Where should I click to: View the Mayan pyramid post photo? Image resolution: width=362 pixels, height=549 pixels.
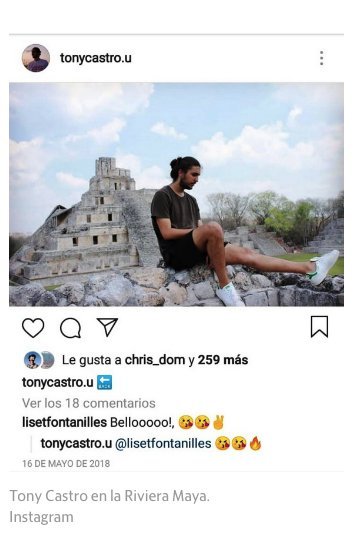[176, 194]
